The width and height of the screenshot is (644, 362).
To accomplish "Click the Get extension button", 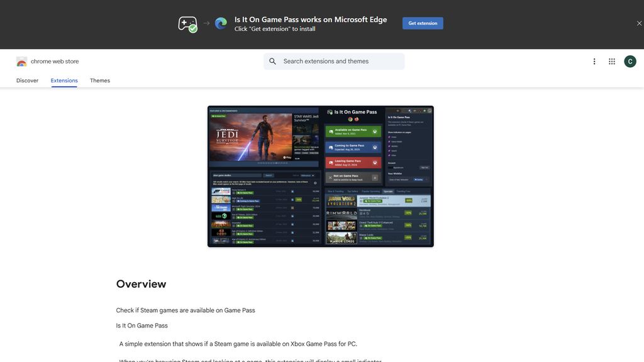I will click(423, 22).
